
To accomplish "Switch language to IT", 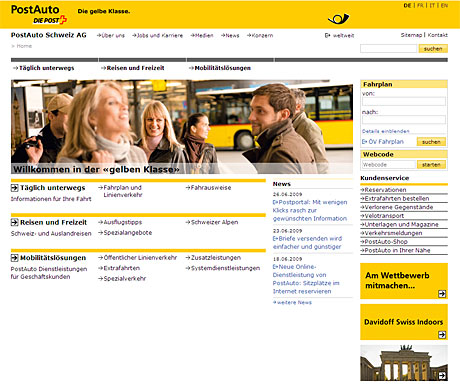I will [x=432, y=5].
